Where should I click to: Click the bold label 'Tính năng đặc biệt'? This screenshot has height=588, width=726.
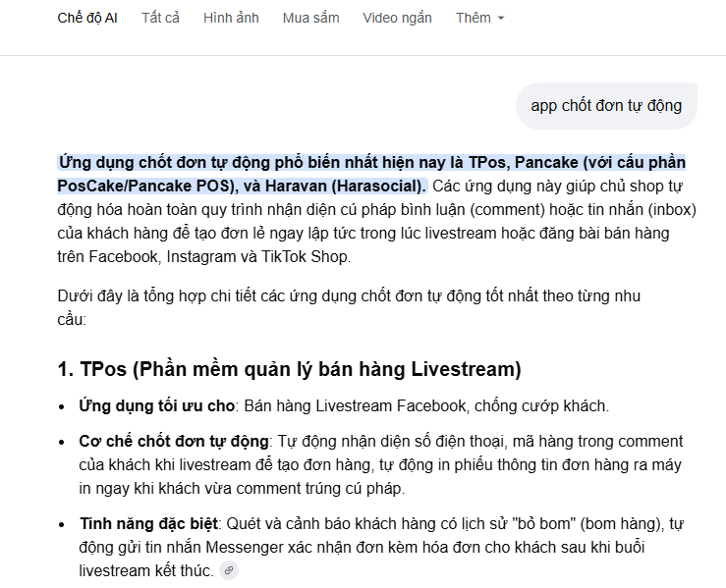[148, 523]
